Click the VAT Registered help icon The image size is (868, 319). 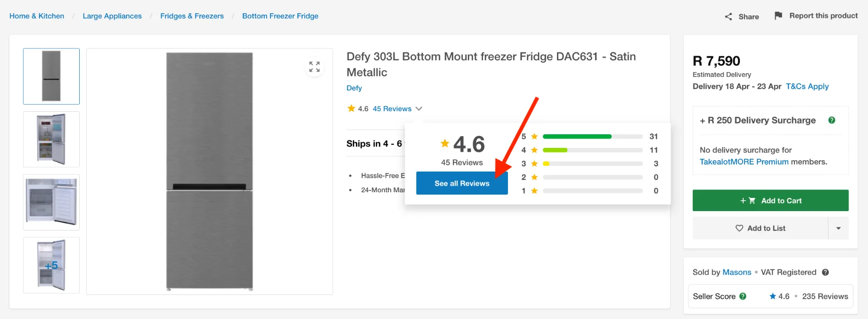[x=826, y=272]
